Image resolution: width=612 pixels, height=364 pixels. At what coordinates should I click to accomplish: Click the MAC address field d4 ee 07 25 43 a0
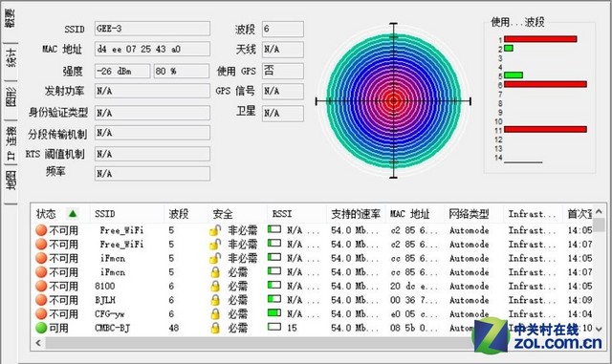point(152,49)
